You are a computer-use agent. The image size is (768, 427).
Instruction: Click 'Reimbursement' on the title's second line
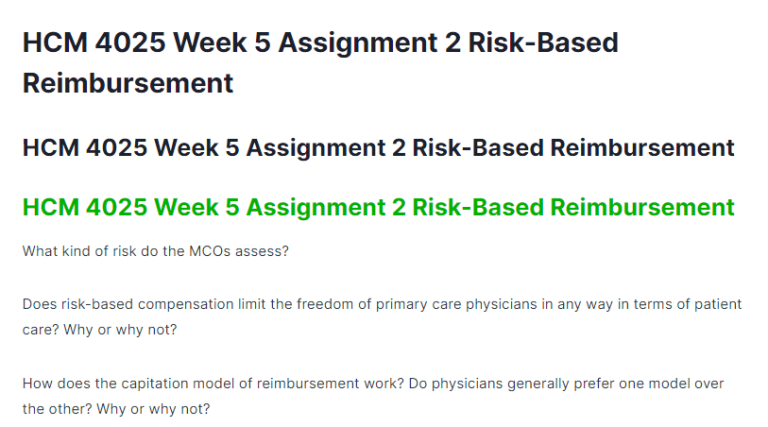coord(128,83)
